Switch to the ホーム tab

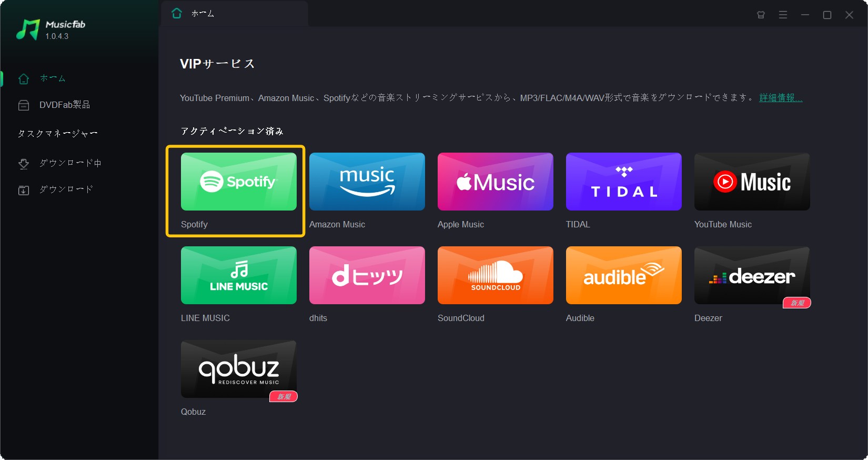pos(234,14)
